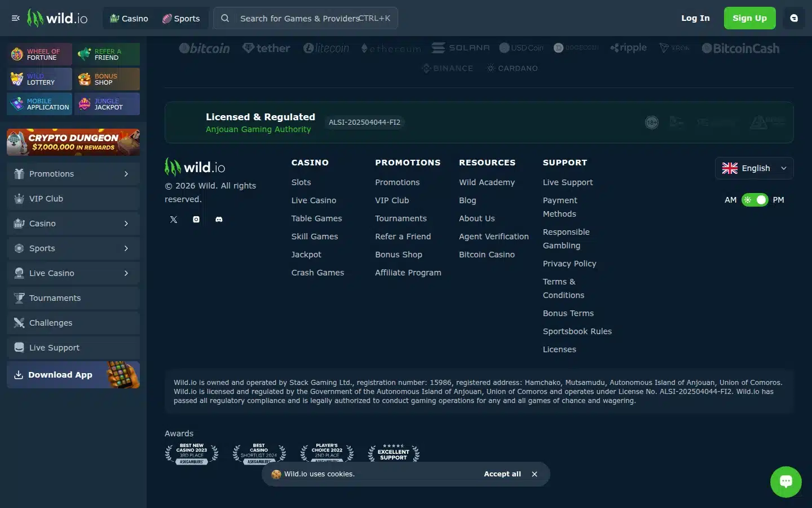This screenshot has width=812, height=508.
Task: Open the Bitcoin Casino footer link
Action: pyautogui.click(x=487, y=255)
